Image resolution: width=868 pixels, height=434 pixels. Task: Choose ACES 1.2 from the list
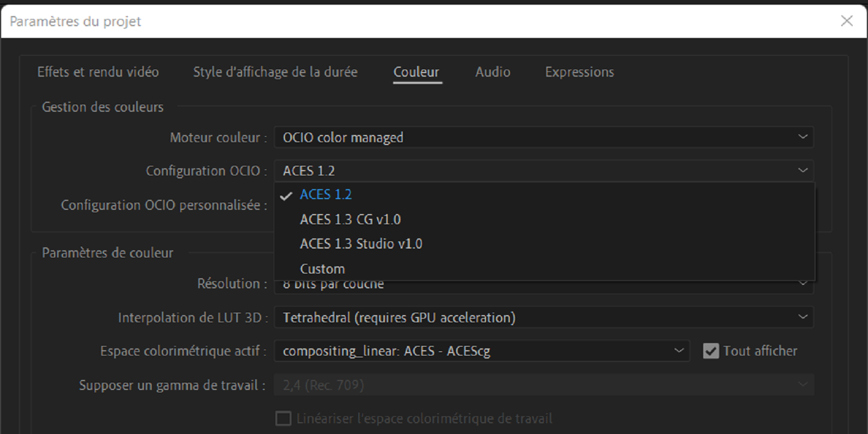326,195
